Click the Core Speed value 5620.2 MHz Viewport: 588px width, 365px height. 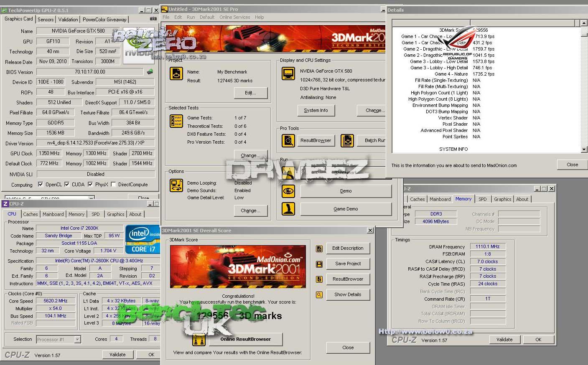point(56,301)
